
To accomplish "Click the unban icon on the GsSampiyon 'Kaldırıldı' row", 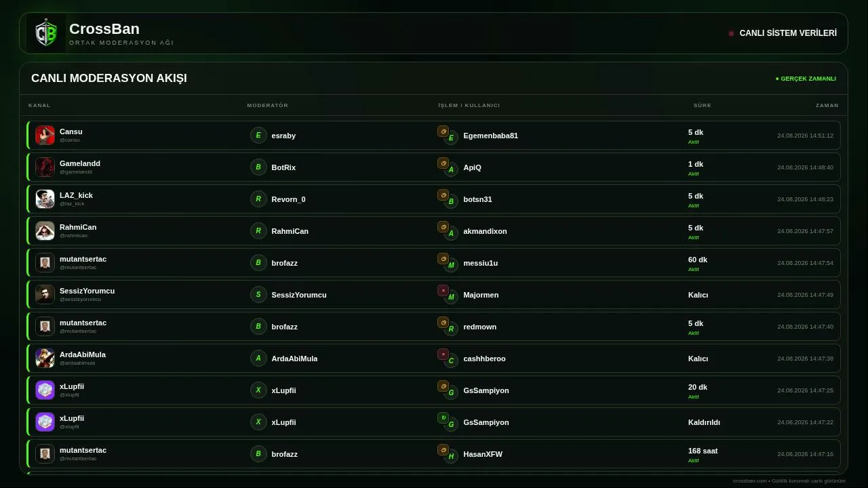I will (443, 418).
